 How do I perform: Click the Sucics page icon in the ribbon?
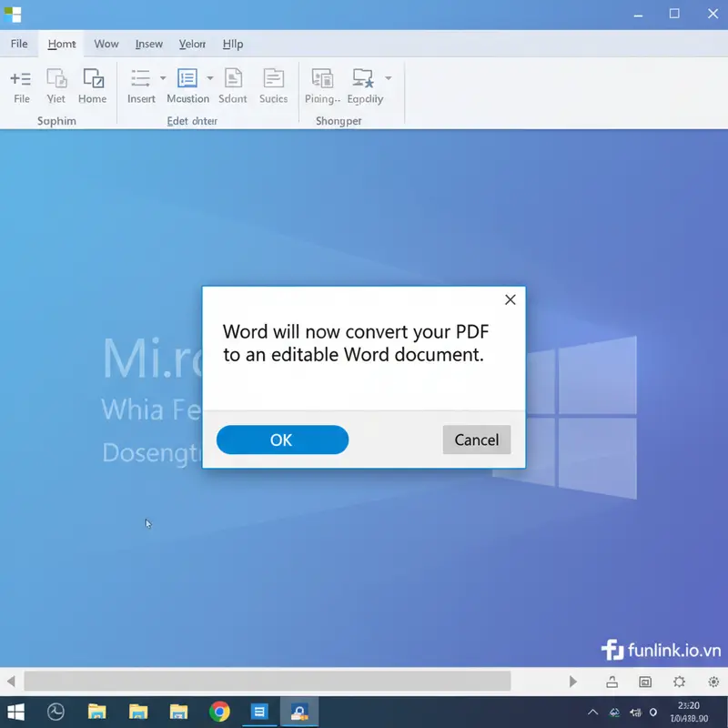coord(273,77)
